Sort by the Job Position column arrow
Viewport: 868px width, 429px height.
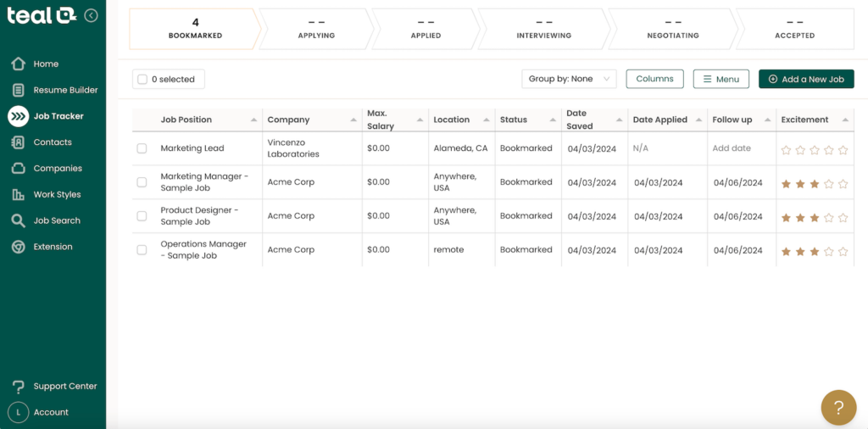pos(253,120)
